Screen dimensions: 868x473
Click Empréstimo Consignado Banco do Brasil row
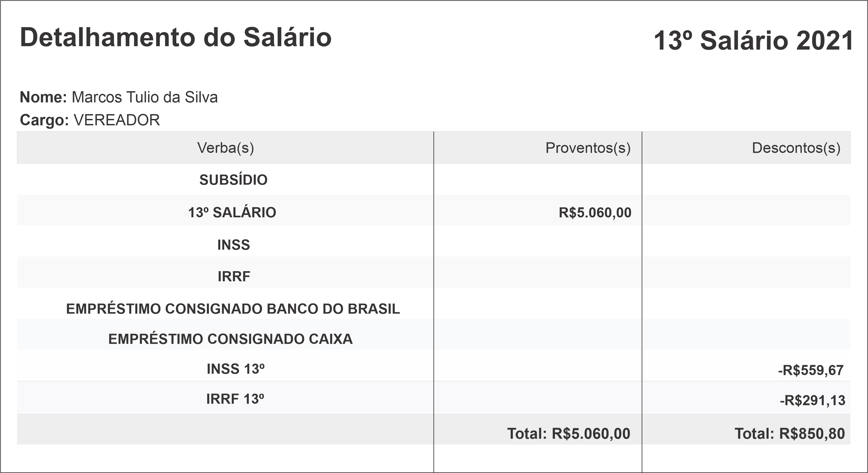coord(233,309)
